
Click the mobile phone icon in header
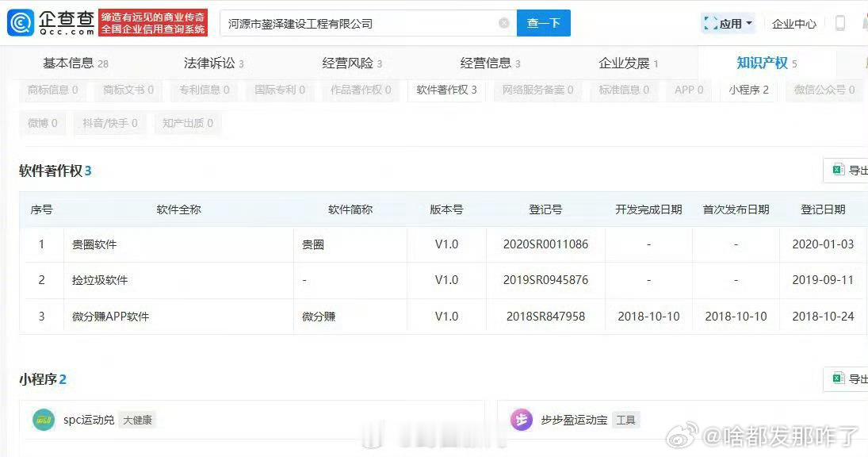tap(839, 23)
